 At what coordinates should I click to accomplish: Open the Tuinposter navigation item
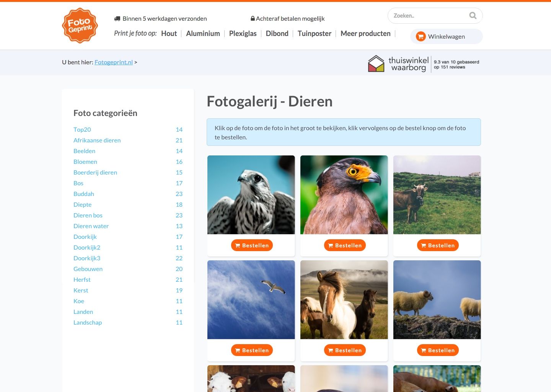[x=314, y=34]
